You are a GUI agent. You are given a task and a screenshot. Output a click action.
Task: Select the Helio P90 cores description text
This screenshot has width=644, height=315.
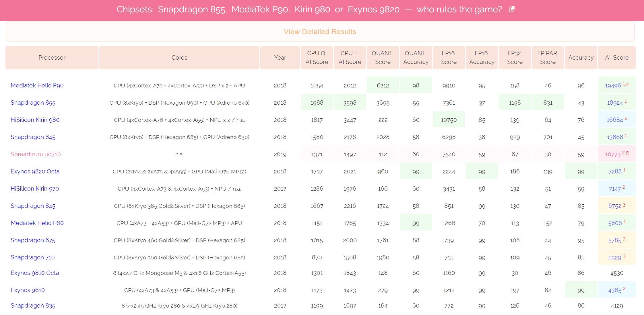point(179,86)
